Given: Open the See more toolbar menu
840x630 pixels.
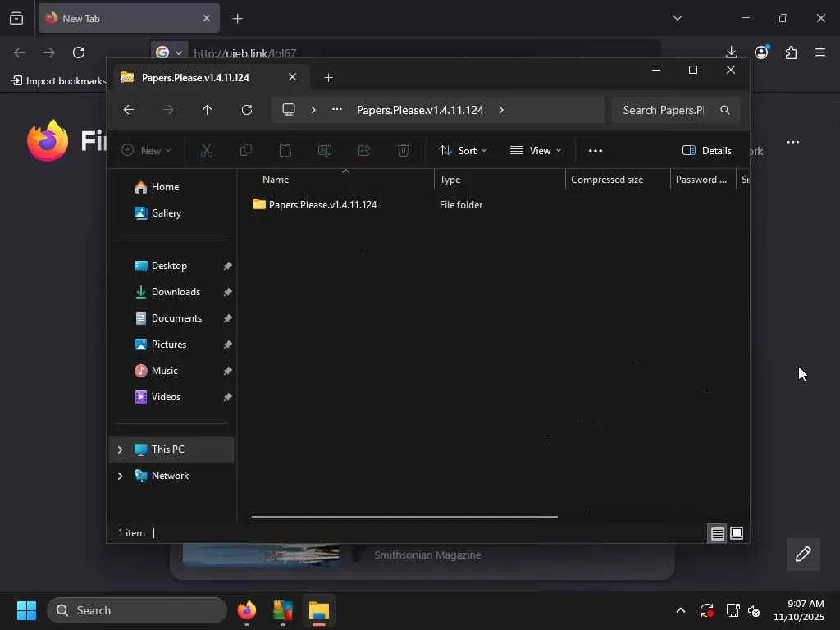Looking at the screenshot, I should tap(596, 151).
